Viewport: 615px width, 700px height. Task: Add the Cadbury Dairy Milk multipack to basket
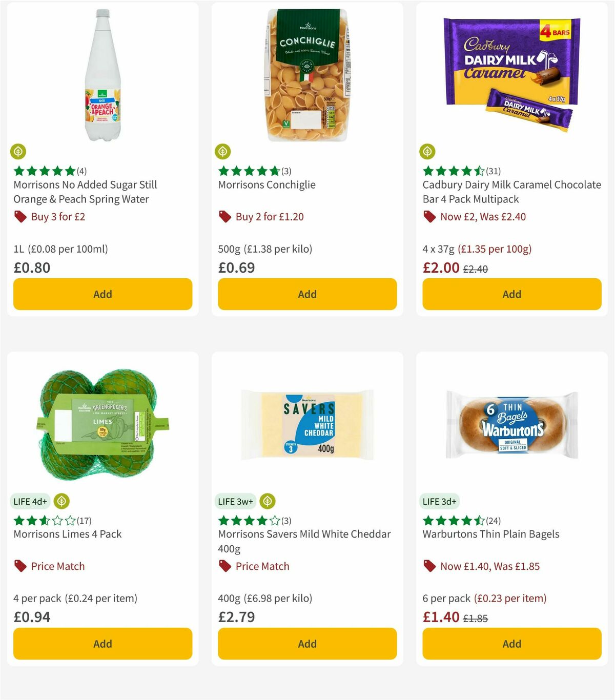511,294
